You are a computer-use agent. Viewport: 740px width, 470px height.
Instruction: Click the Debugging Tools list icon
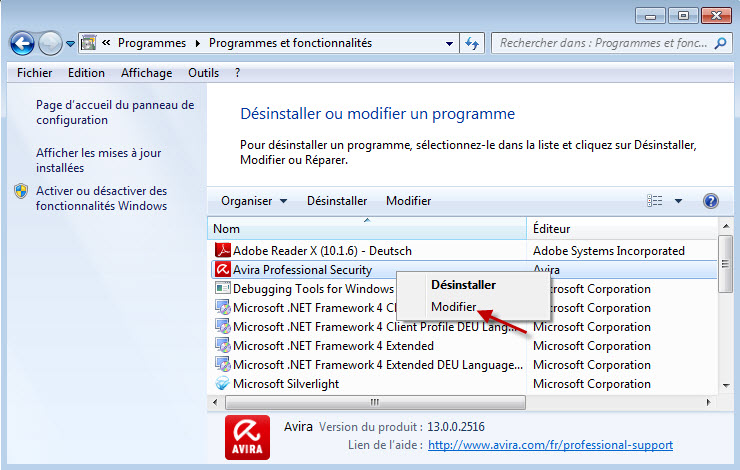point(222,288)
